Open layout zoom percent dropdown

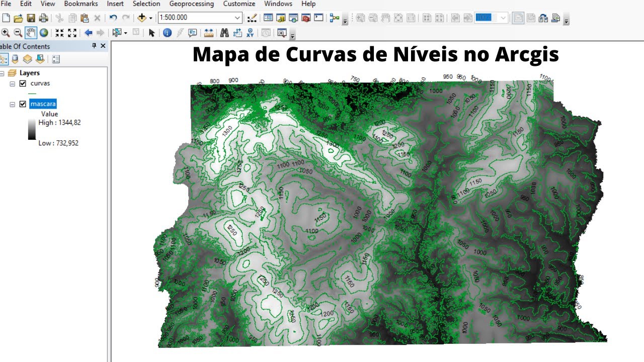coord(503,18)
